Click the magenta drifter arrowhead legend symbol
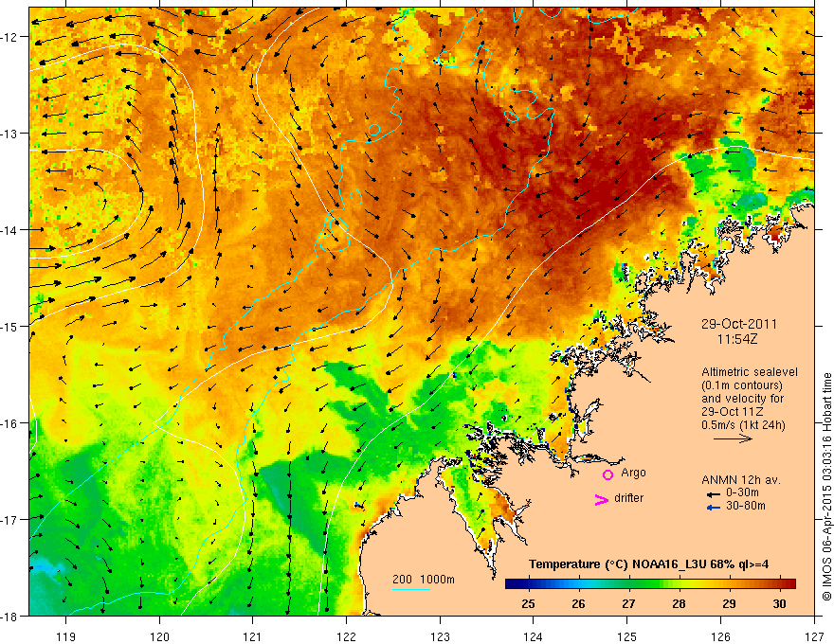 click(x=601, y=499)
